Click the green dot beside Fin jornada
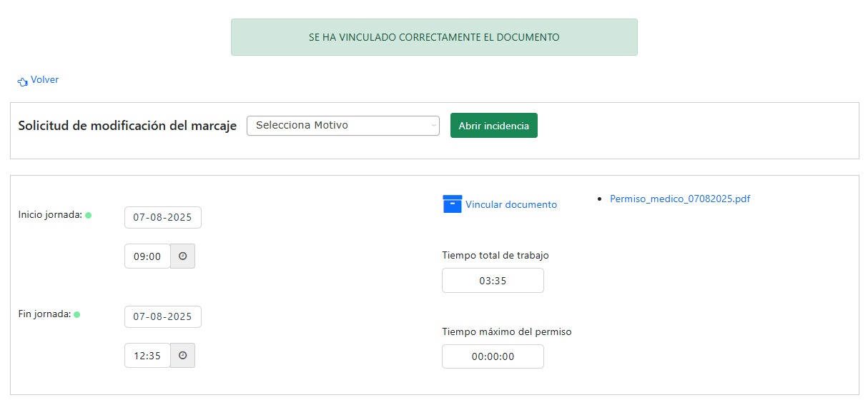Viewport: 868px width, 400px height. click(77, 314)
